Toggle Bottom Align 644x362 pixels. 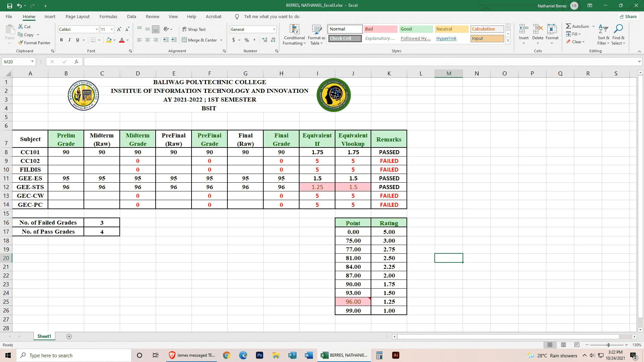156,29
